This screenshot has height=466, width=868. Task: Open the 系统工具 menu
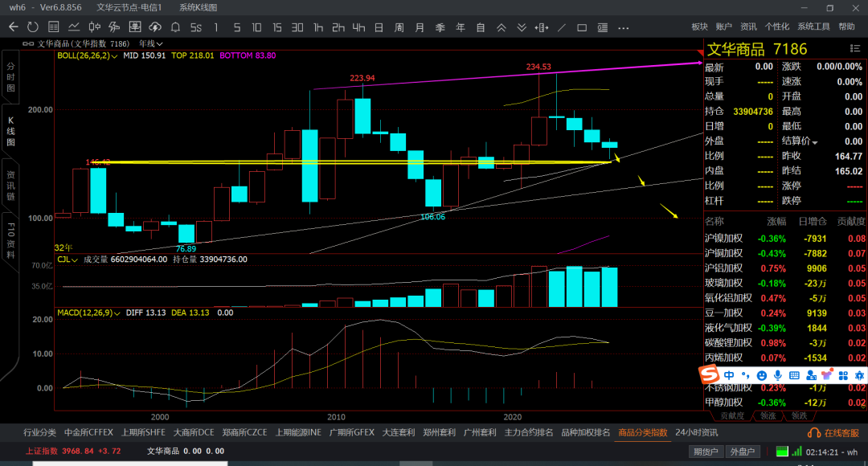point(813,27)
